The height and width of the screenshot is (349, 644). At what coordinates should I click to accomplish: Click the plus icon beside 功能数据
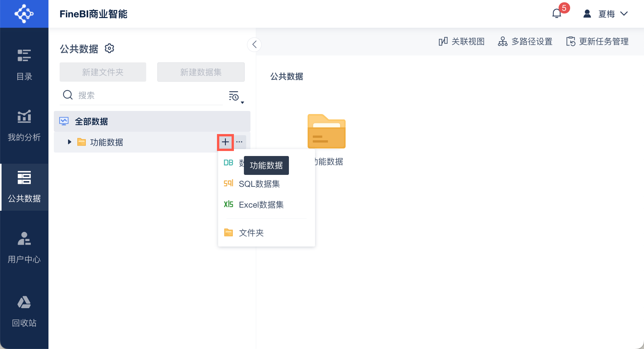point(225,142)
